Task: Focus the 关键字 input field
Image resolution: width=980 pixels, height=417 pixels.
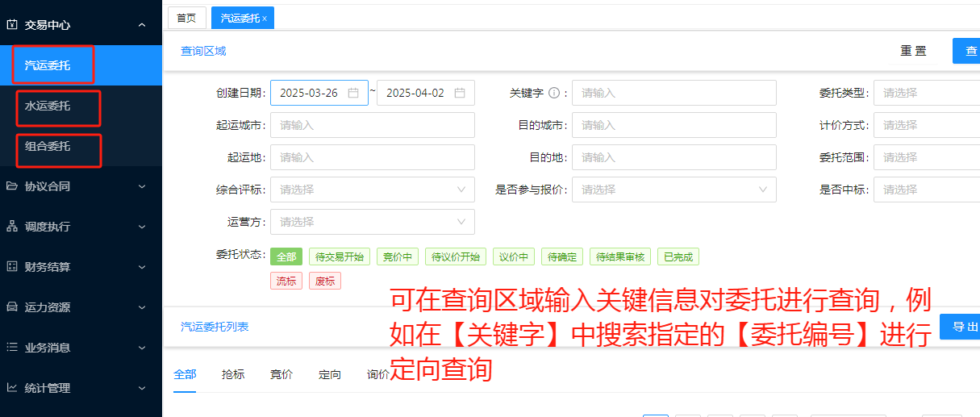Action: [674, 93]
